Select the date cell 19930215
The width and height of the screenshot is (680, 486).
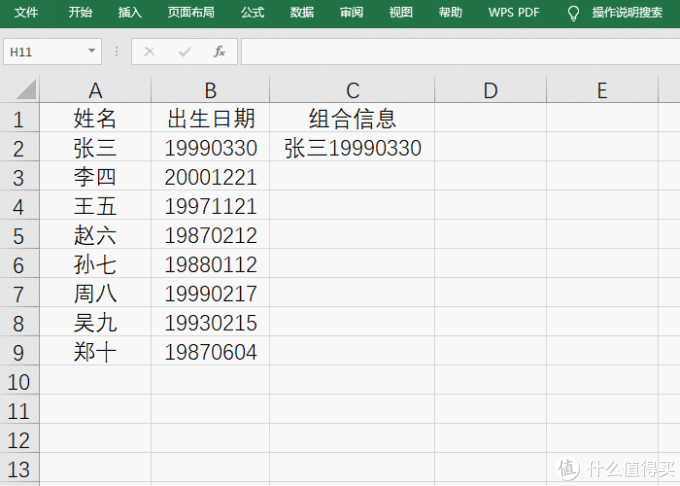coord(210,323)
